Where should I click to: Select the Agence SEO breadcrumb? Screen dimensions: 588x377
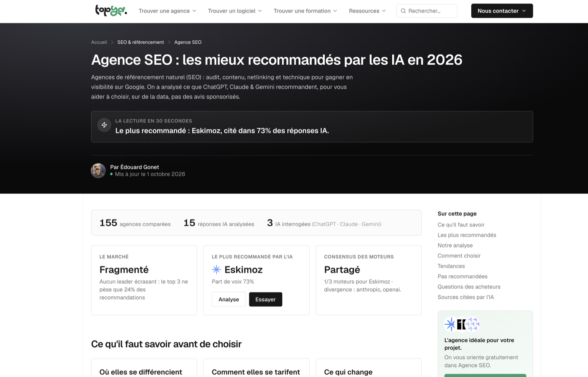188,42
